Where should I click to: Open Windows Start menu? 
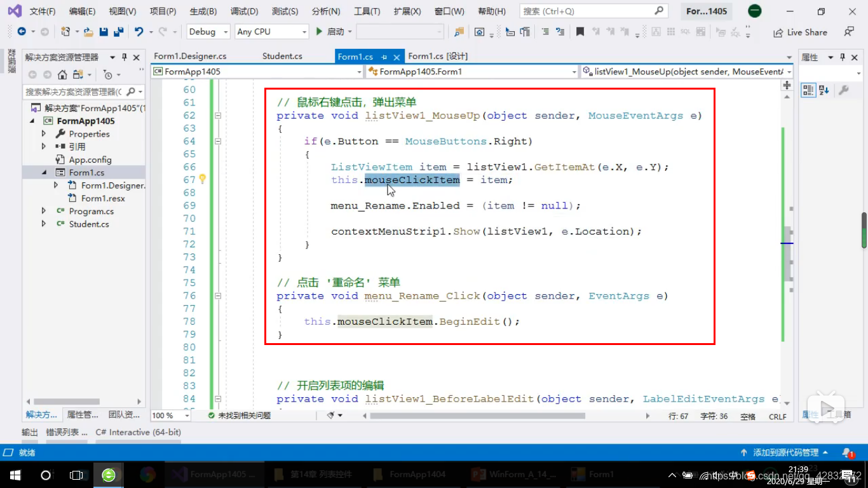point(15,475)
